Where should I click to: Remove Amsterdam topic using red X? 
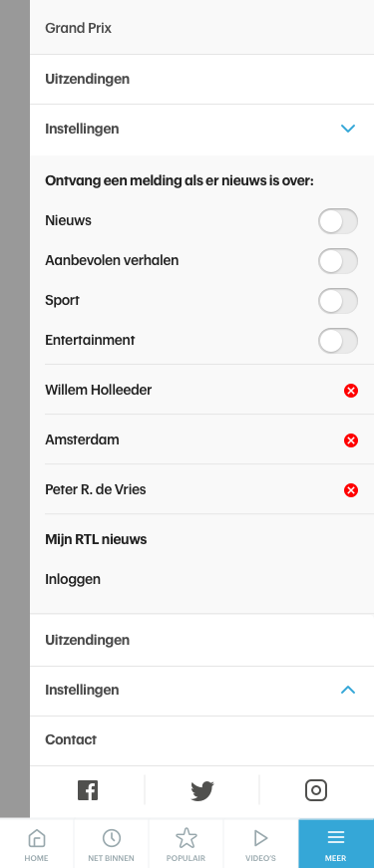[x=351, y=440]
